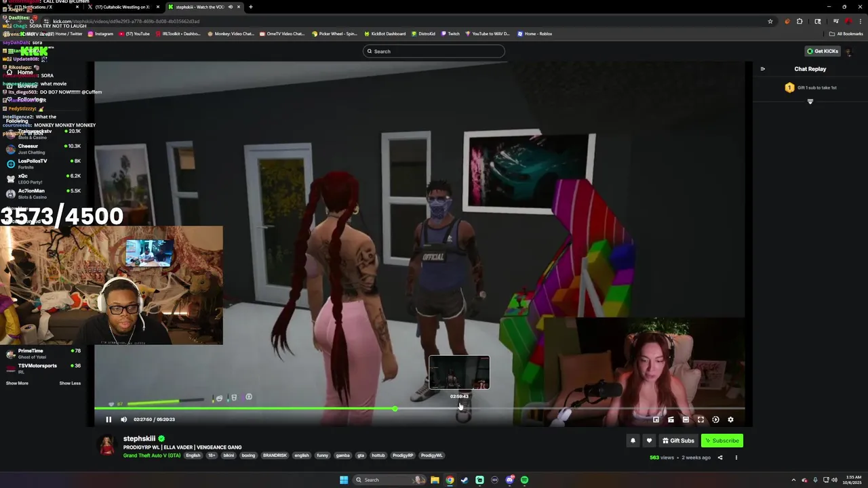This screenshot has height=488, width=868.
Task: Open Discord from the taskbar
Action: click(509, 480)
